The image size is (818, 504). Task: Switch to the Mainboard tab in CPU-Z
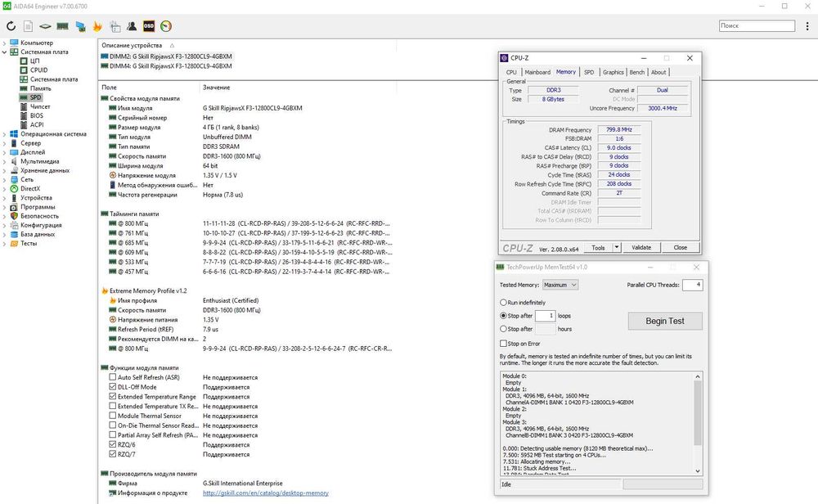pyautogui.click(x=537, y=72)
